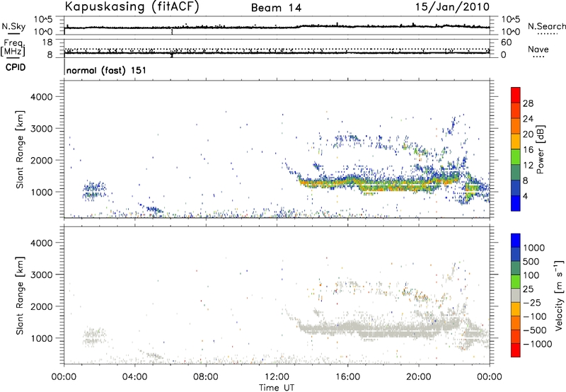The height and width of the screenshot is (392, 566).
Task: Click the N.Search legend label
Action: click(x=546, y=26)
